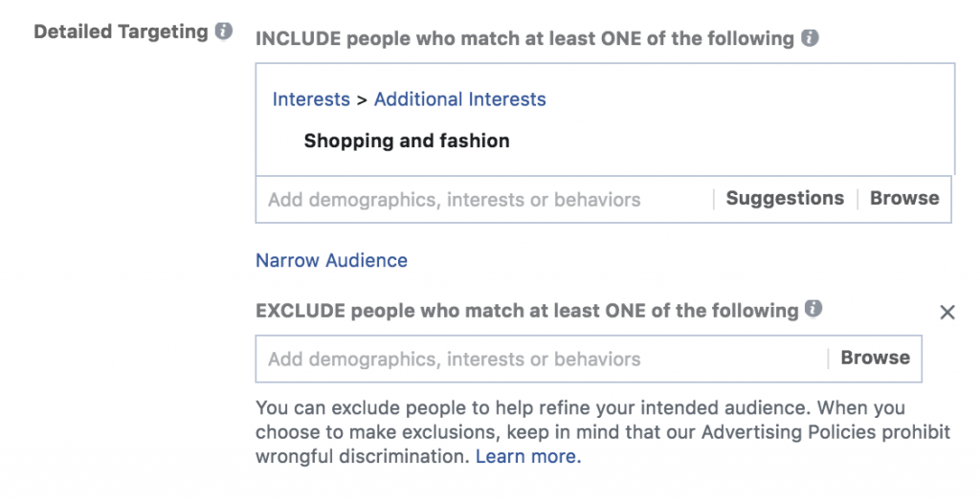Browse options for the EXCLUDE field
Screen dimensions: 980x501
(875, 359)
